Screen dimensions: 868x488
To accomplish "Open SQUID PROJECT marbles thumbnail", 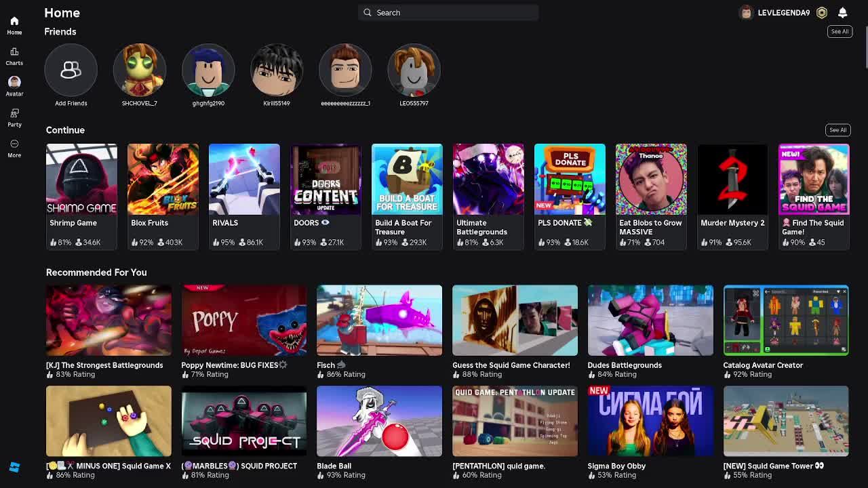I will [244, 421].
